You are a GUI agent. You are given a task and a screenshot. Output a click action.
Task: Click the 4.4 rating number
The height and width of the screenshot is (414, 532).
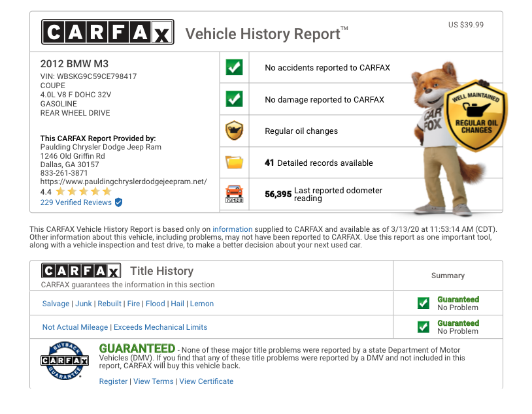point(46,192)
